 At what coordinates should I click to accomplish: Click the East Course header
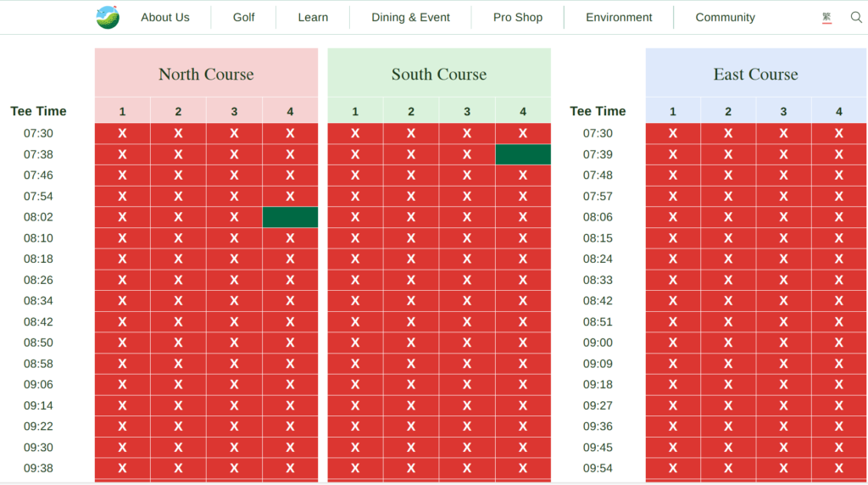pyautogui.click(x=755, y=74)
